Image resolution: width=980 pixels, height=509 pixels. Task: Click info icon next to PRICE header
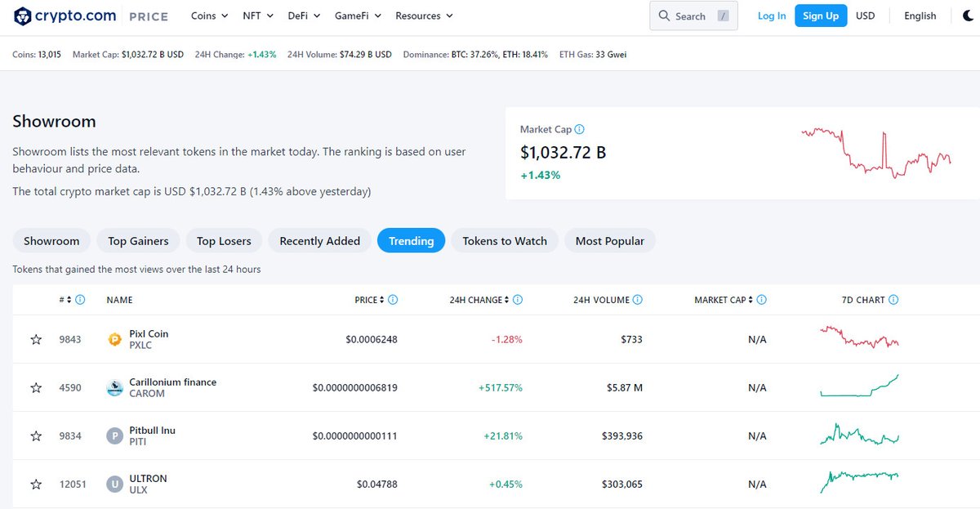pos(393,300)
